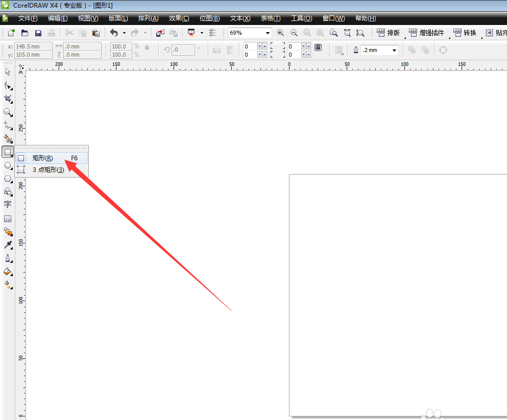Click the Zoom In magnifier icon
Viewport: 507px width, 420px height.
(280, 33)
